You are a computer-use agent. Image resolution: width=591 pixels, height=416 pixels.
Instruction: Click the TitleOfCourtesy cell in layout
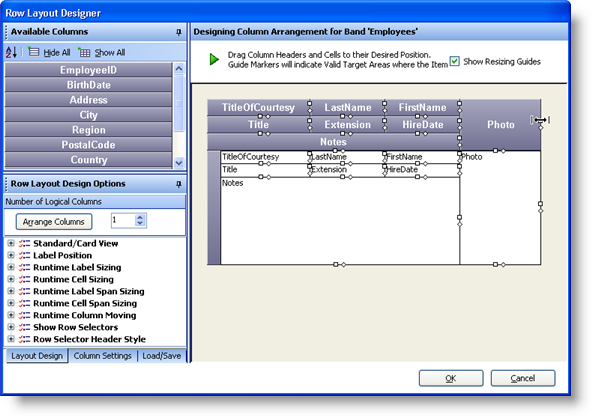pos(265,157)
